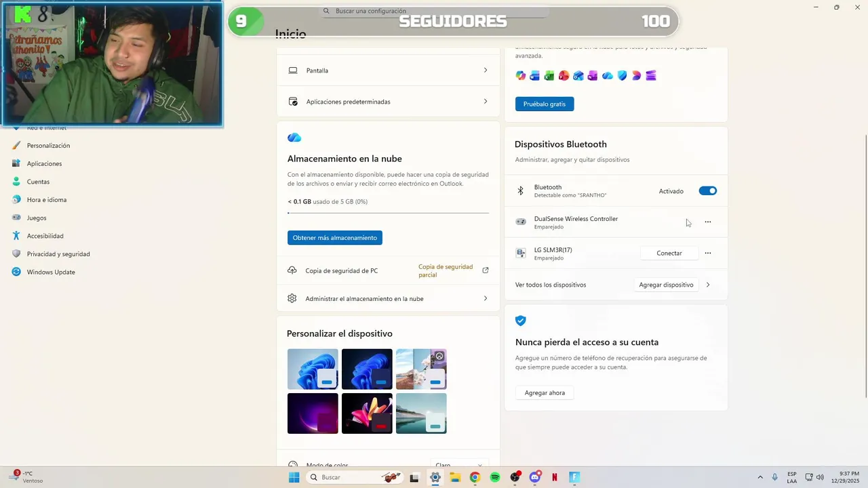Click the Buscar una configuración search field
Viewport: 868px width, 488px height.
[x=434, y=12]
